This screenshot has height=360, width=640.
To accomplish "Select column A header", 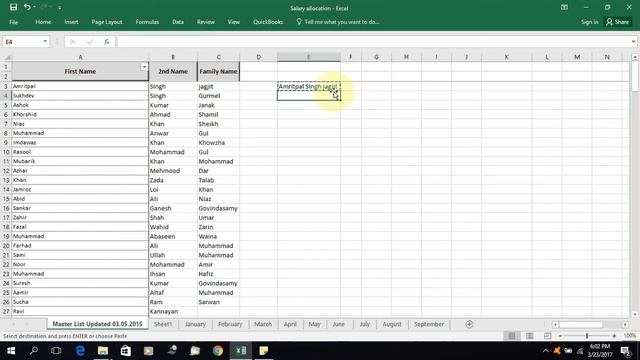I will tap(80, 57).
